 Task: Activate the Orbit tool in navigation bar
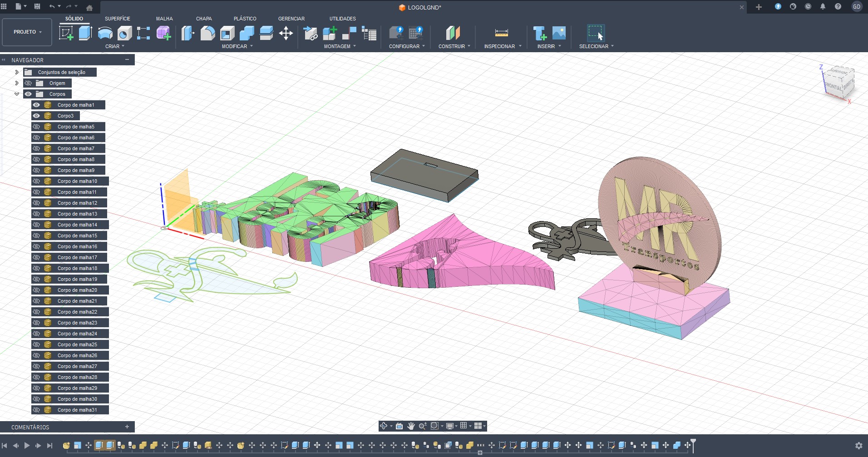point(384,426)
